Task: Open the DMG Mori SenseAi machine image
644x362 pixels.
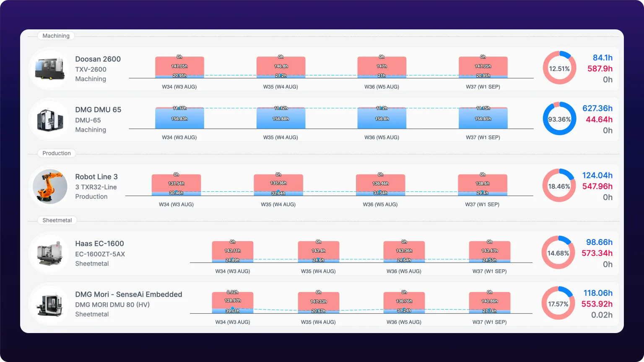Action: (50, 304)
